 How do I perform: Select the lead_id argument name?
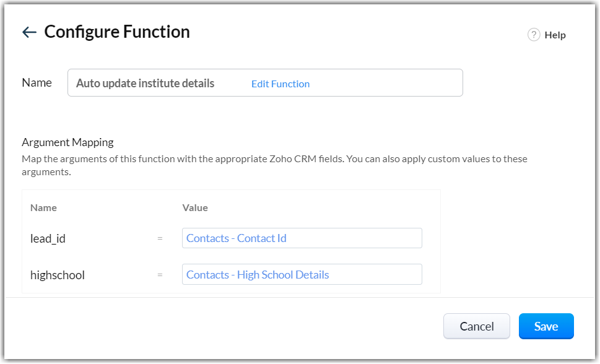pyautogui.click(x=48, y=238)
